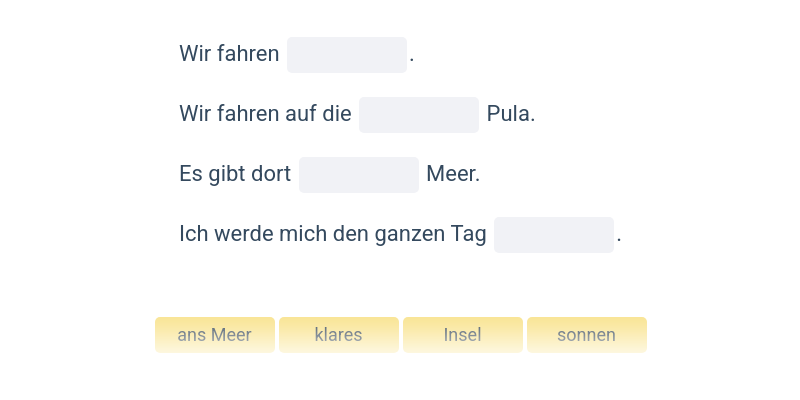This screenshot has height=400, width=800.
Task: Click the blank after 'Wir fahren'
Action: 346,55
